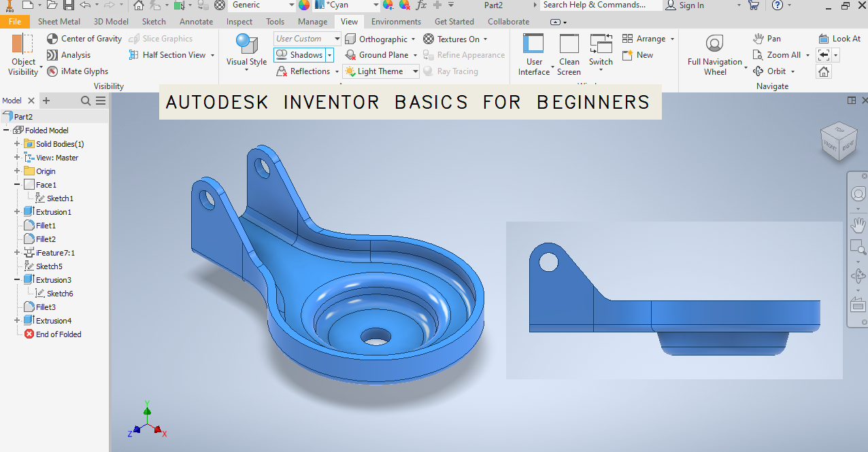
Task: Activate Clean Screen mode
Action: click(x=569, y=54)
